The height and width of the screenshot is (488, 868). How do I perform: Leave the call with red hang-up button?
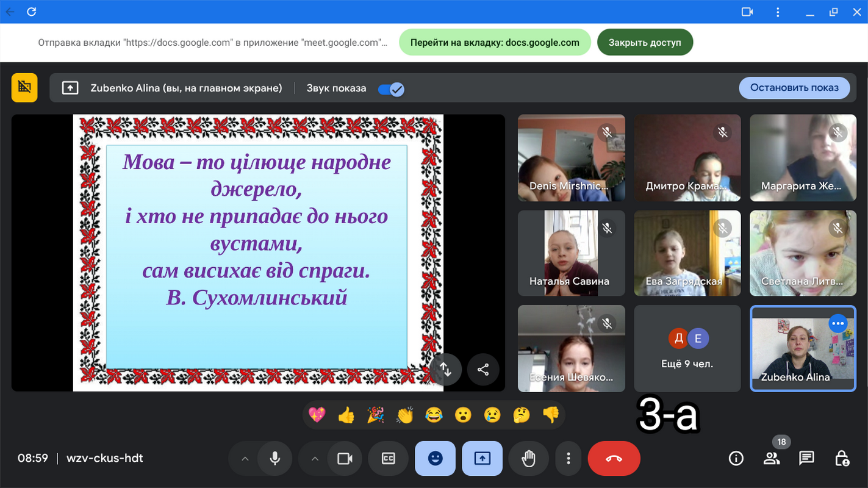coord(614,458)
